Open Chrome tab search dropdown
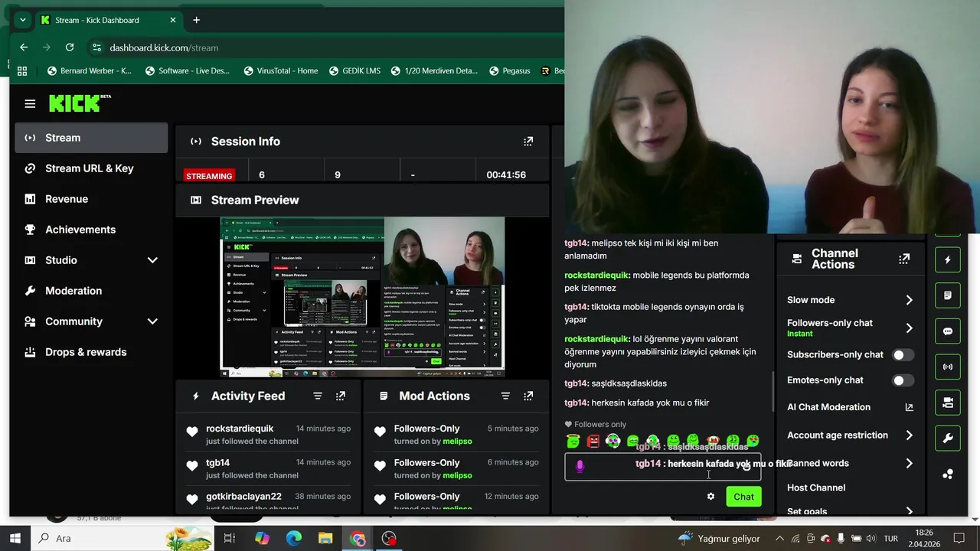The image size is (980, 551). click(21, 20)
